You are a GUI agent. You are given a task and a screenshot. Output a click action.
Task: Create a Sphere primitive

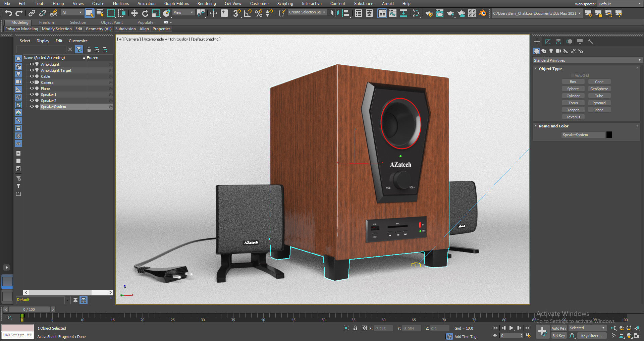573,89
